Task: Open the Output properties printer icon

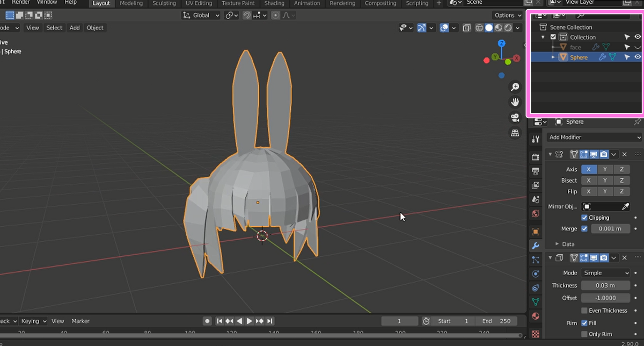Action: tap(535, 171)
